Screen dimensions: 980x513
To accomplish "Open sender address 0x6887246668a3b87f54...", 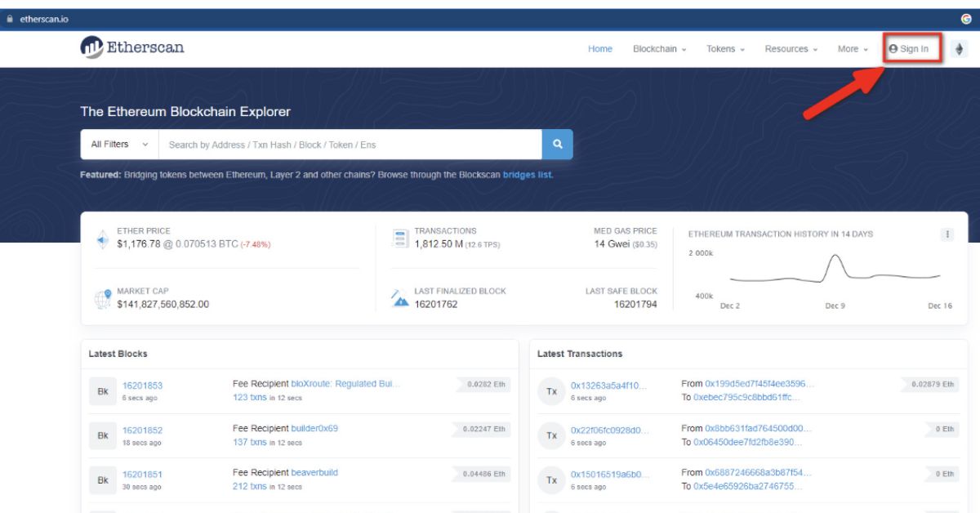I will point(759,472).
